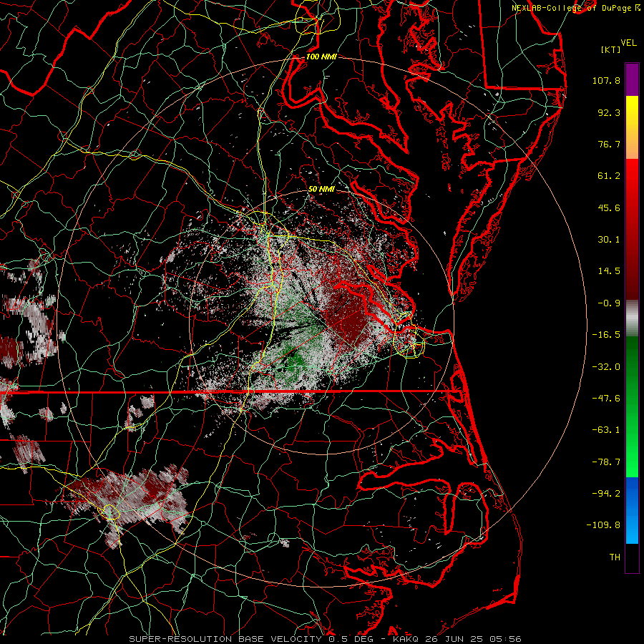Click the 30.1 velocity scale label

pyautogui.click(x=609, y=240)
